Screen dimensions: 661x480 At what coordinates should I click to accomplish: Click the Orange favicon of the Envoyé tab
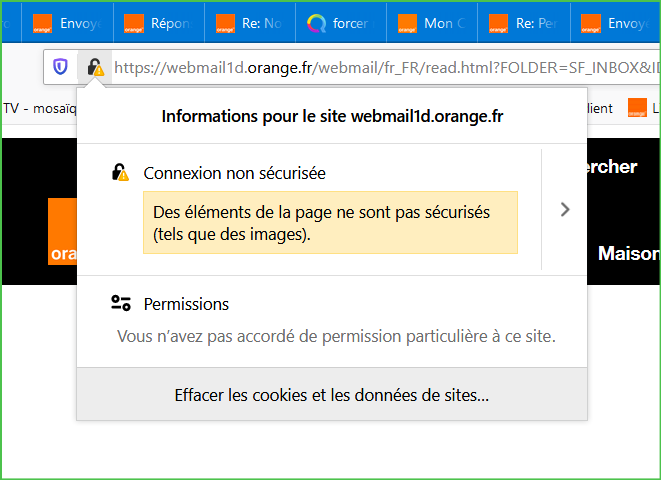(x=43, y=23)
